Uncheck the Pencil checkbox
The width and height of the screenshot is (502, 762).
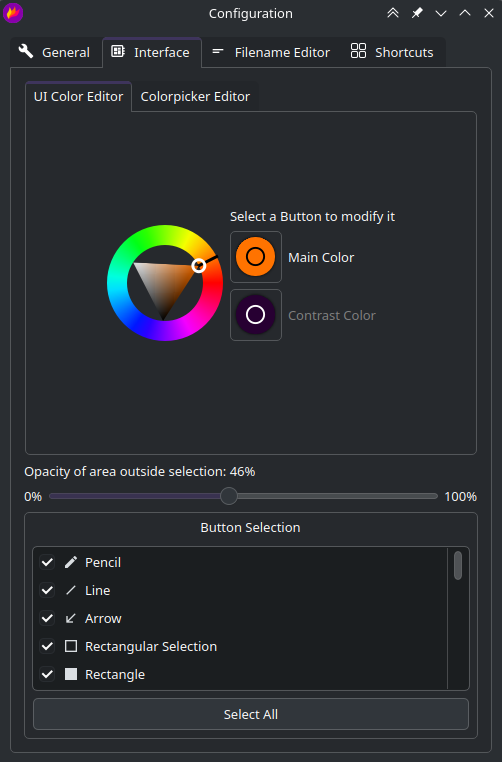(x=47, y=562)
